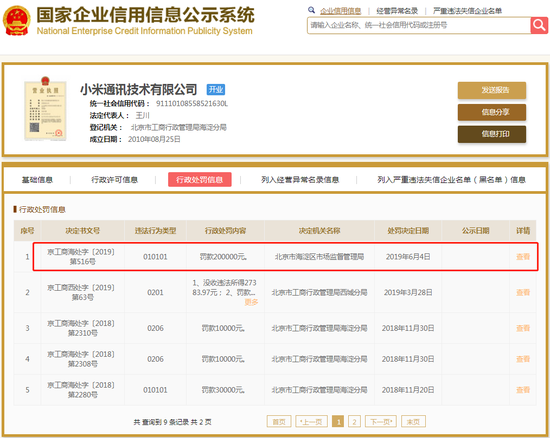
Task: Click the company name 小米通讯技术有限公司
Action: tap(139, 90)
